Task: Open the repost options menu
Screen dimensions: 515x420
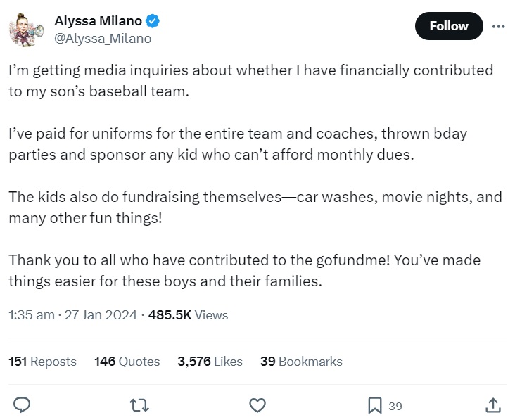Action: (139, 405)
